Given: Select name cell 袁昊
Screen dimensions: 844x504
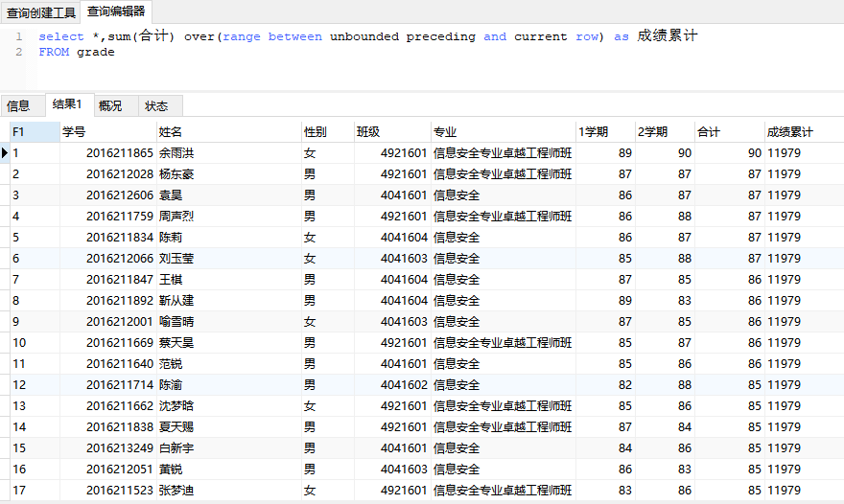Looking at the screenshot, I should [x=229, y=195].
